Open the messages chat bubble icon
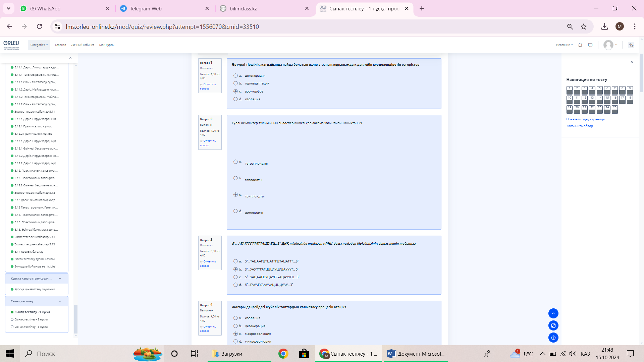Image resolution: width=644 pixels, height=362 pixels. 590,45
